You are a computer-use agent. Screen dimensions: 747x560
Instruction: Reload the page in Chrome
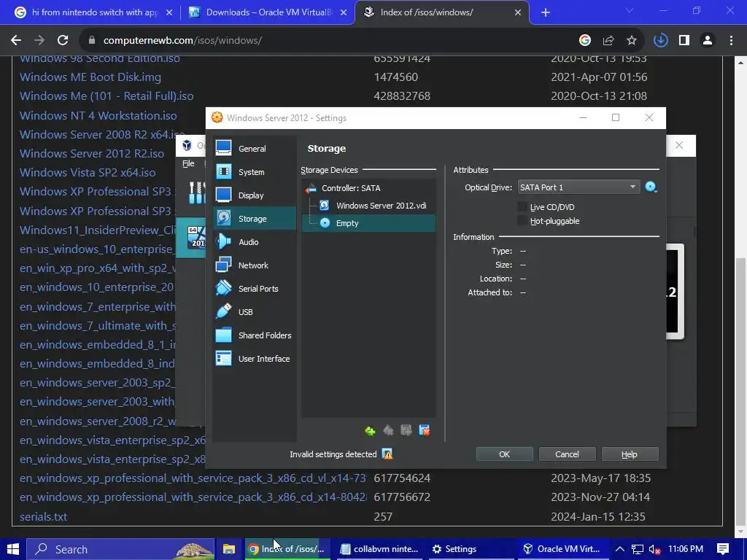click(63, 41)
